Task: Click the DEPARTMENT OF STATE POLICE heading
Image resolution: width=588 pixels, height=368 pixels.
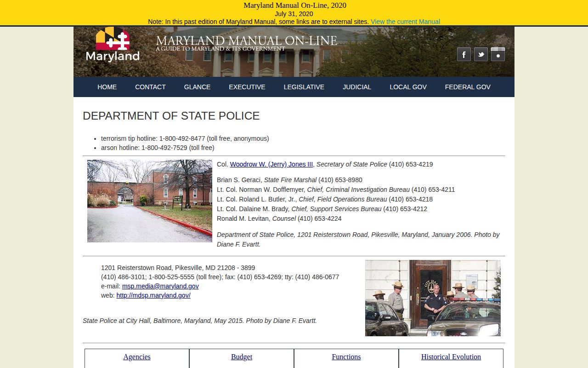Action: tap(171, 116)
